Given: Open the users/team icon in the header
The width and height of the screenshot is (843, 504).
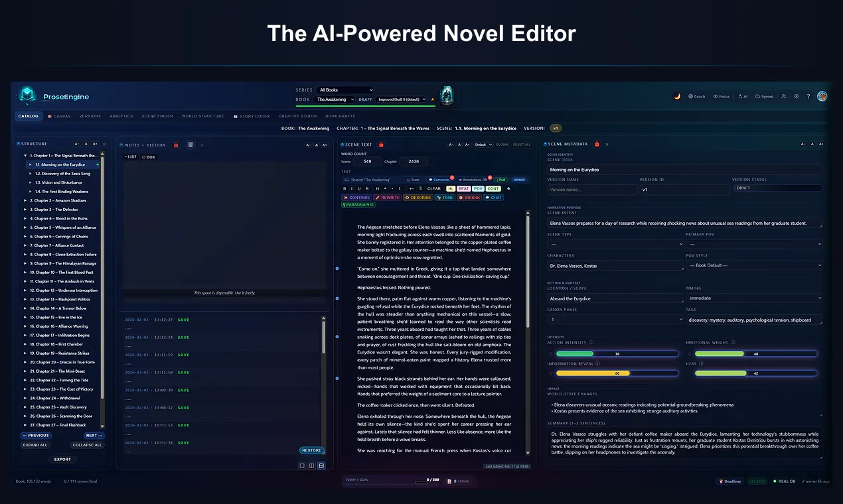Looking at the screenshot, I should pyautogui.click(x=784, y=96).
